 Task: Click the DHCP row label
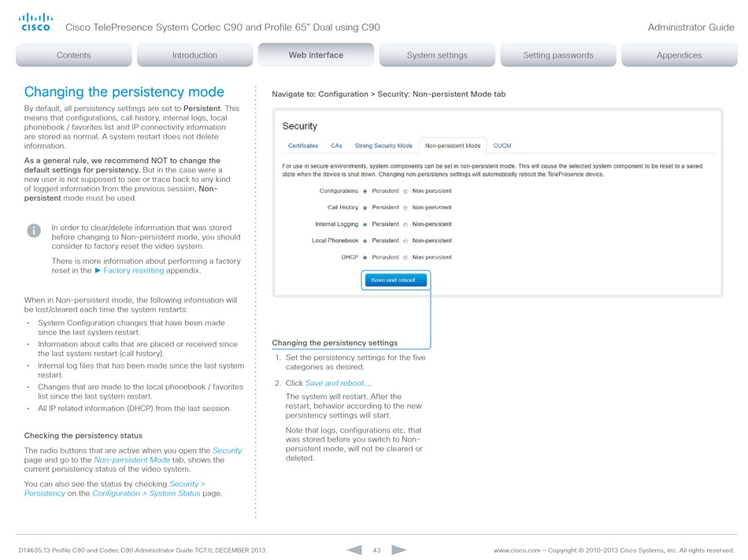(350, 257)
